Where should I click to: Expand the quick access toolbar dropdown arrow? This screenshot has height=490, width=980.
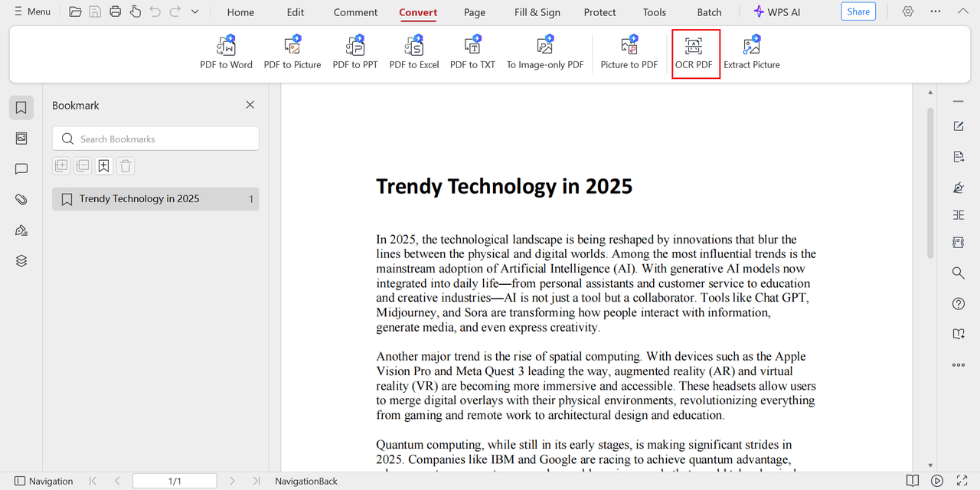(194, 11)
